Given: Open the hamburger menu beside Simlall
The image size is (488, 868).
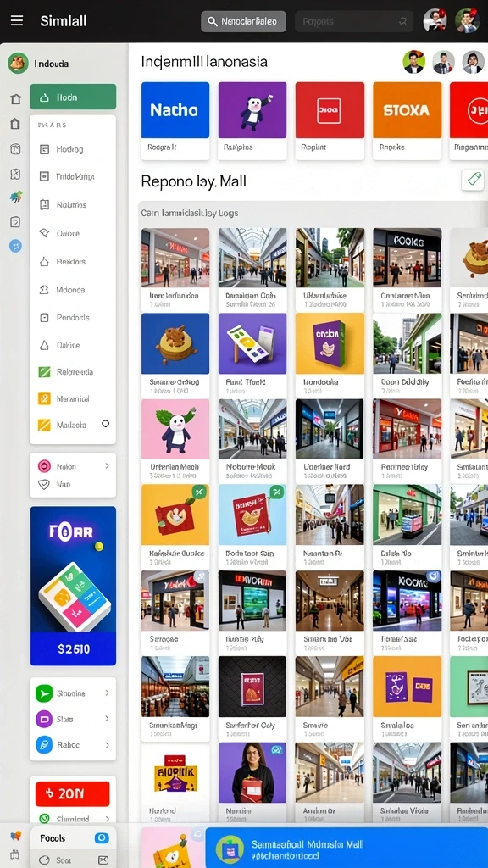Looking at the screenshot, I should point(17,21).
